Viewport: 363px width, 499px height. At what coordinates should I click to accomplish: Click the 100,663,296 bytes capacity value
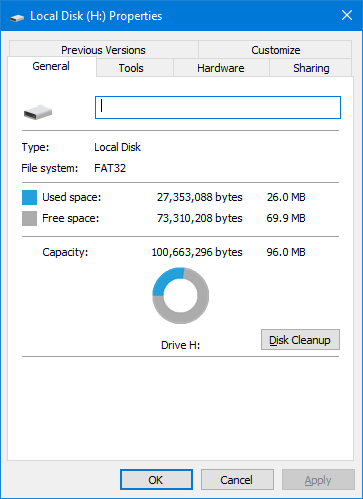pos(197,252)
